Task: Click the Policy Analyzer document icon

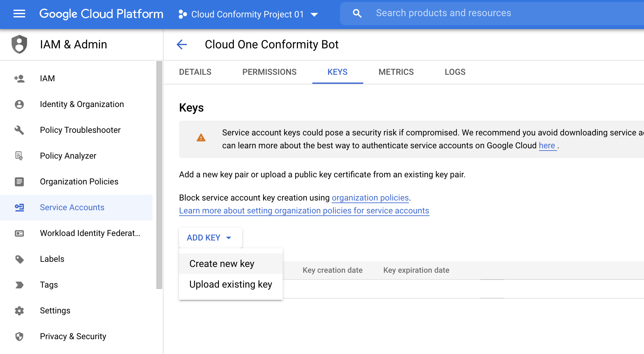Action: 19,156
